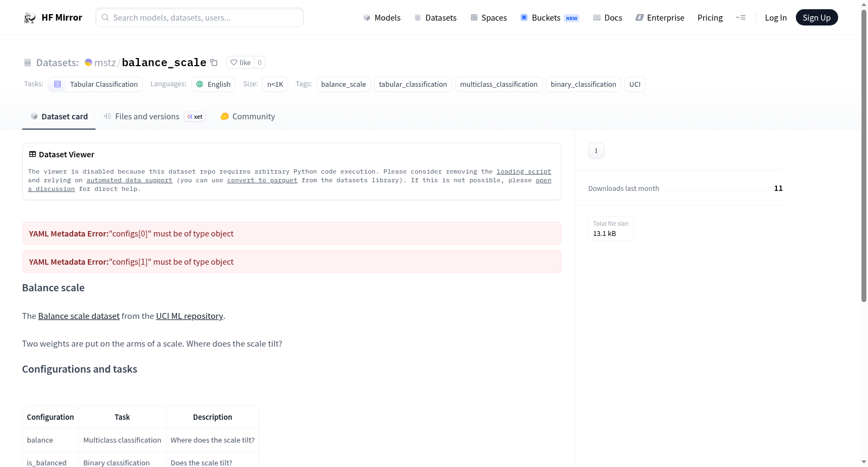
Task: Click the Where does the scale tilt? cell
Action: [x=213, y=440]
